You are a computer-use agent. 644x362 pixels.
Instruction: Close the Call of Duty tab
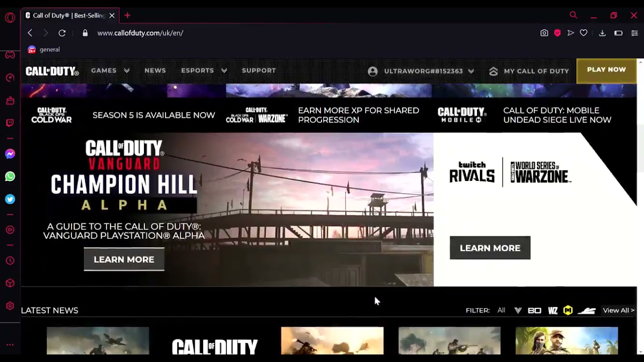pyautogui.click(x=112, y=16)
